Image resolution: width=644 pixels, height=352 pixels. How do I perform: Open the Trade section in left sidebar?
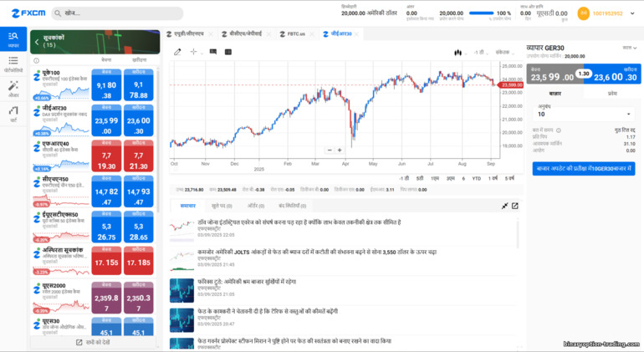coord(13,39)
